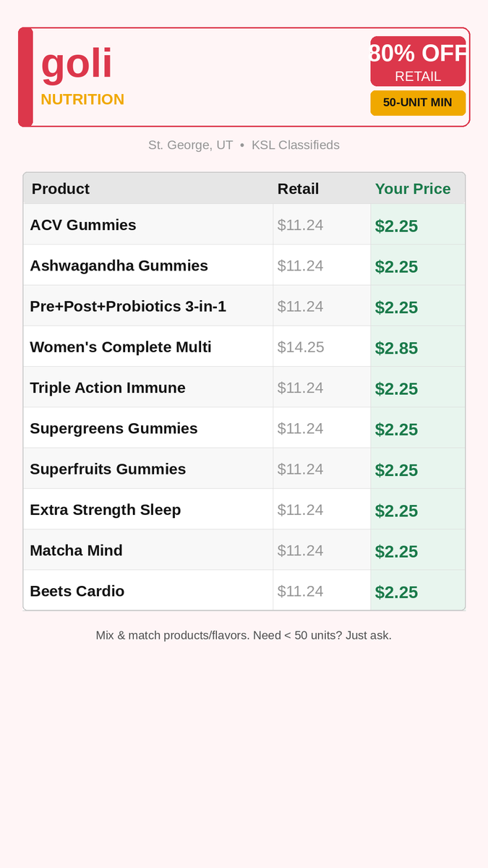This screenshot has height=868, width=488.
Task: Click the Beets Cardio product name
Action: point(77,591)
